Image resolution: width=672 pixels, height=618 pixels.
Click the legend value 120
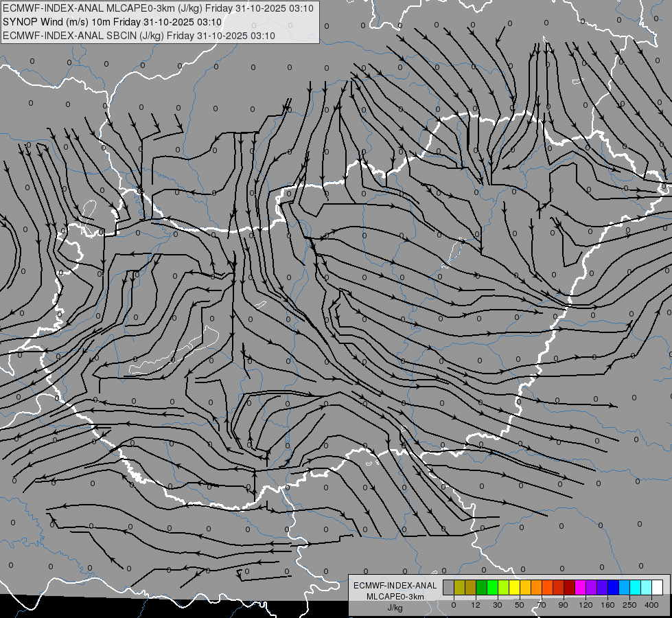click(586, 605)
